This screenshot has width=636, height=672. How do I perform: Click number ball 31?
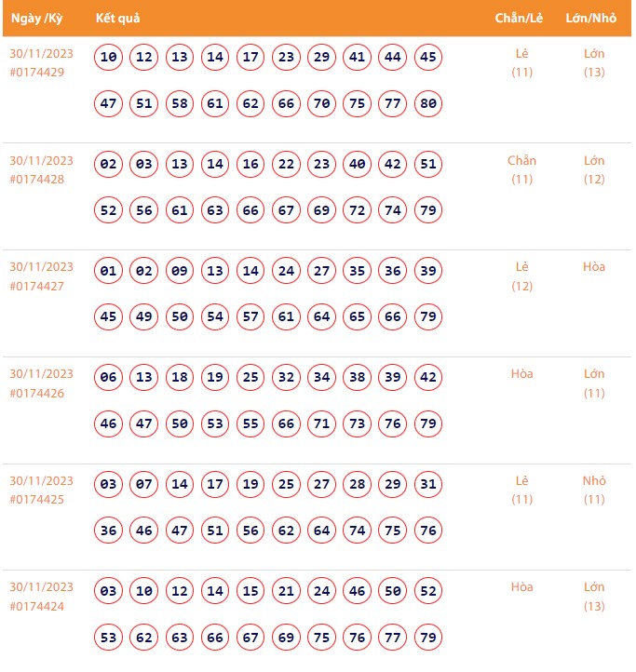coord(428,484)
